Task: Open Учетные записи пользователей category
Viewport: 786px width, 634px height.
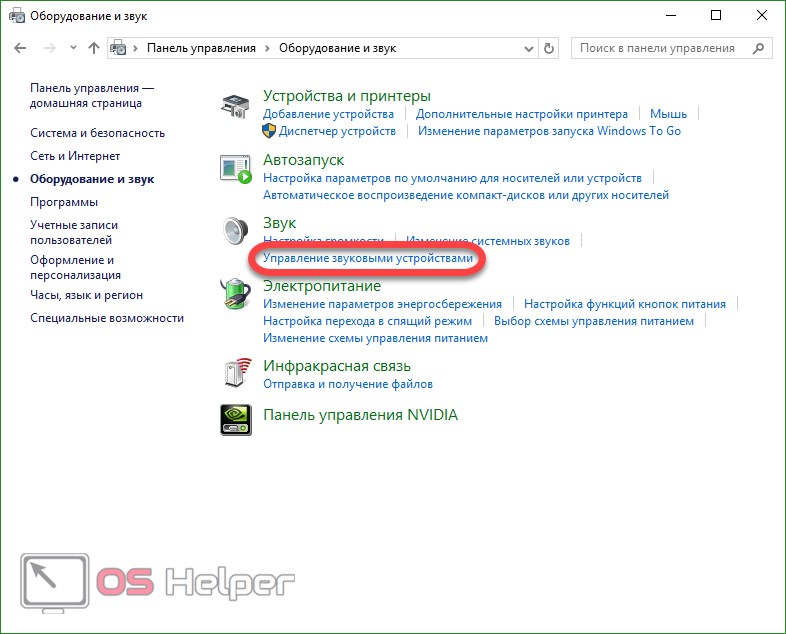Action: 74,233
